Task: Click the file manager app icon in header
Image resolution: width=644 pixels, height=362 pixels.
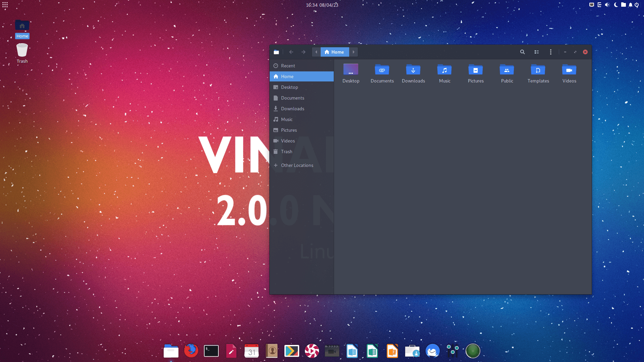Action: click(276, 52)
